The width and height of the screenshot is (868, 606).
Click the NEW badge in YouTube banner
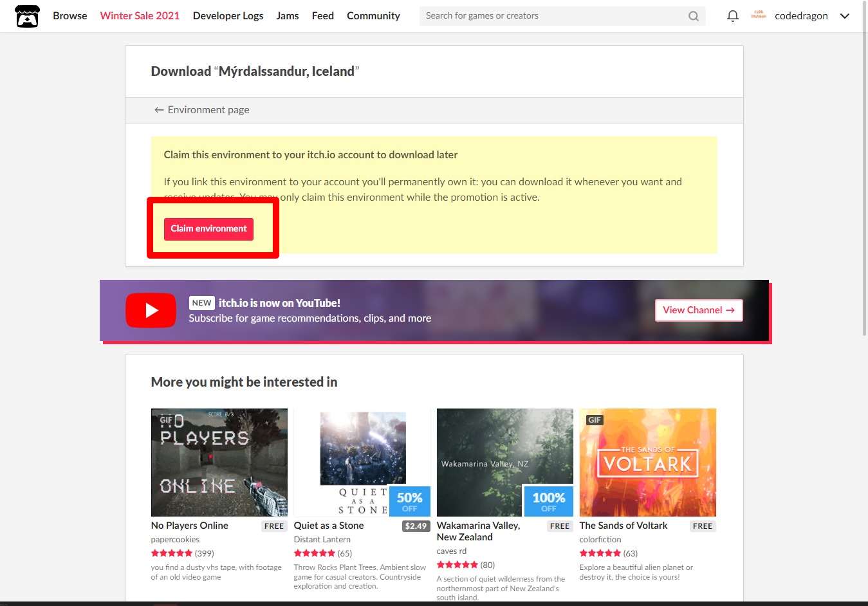(201, 303)
